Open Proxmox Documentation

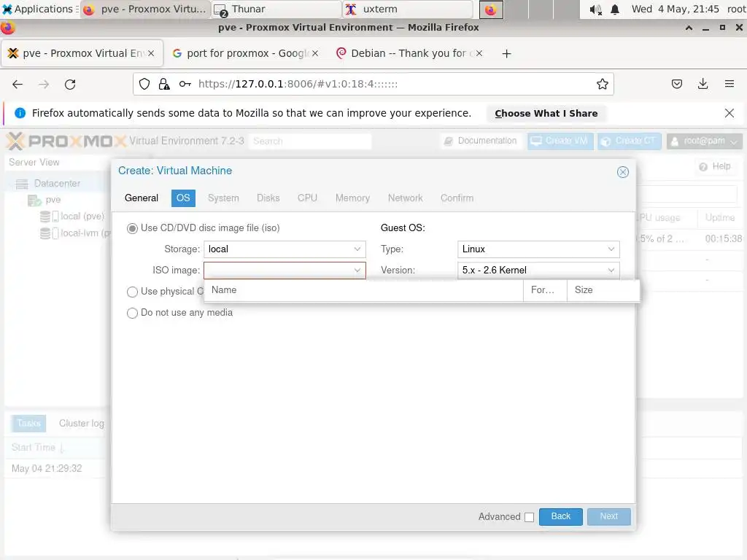coord(480,141)
